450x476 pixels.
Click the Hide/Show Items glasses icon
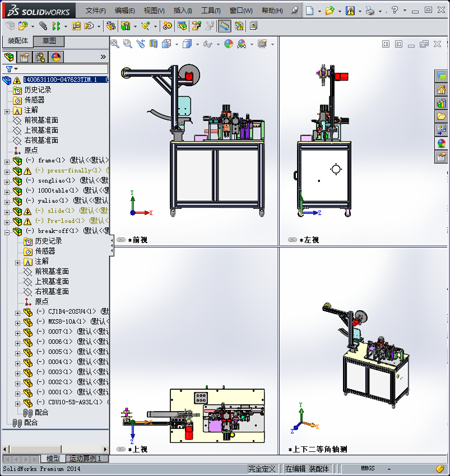(208, 44)
